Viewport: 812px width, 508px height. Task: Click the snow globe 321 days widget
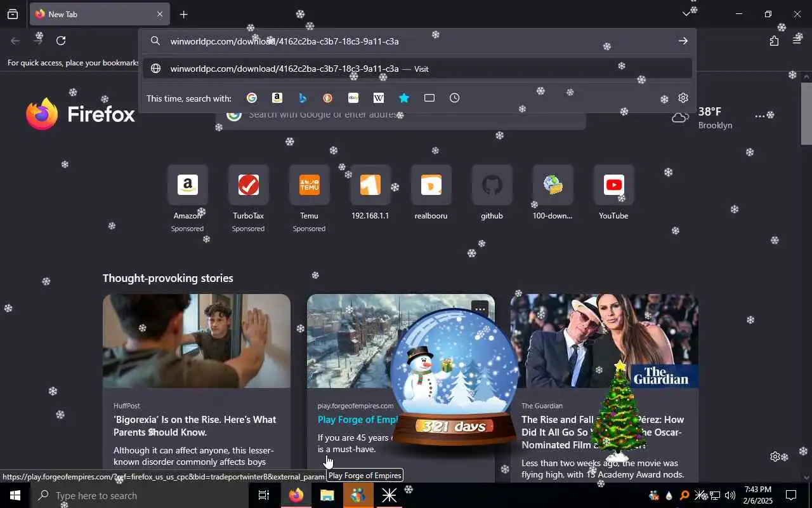(x=453, y=378)
